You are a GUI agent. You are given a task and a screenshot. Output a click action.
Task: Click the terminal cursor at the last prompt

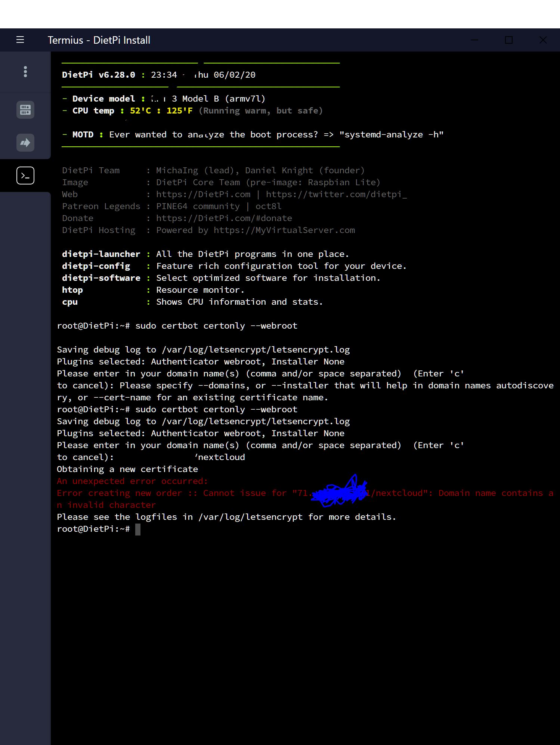[x=138, y=529]
